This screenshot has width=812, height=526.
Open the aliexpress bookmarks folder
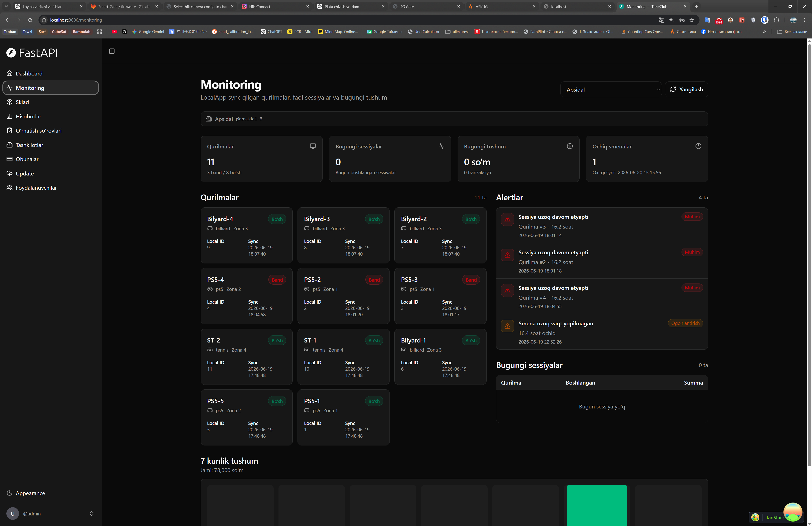click(457, 32)
